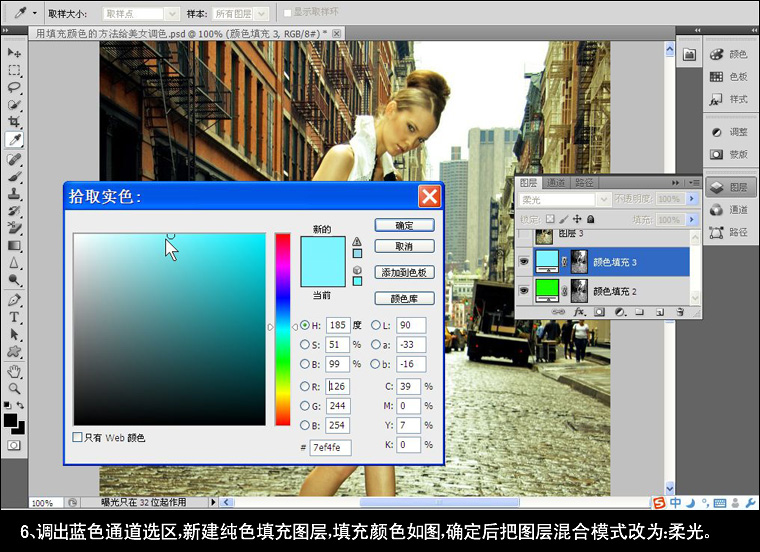
Task: Select the Quick Selection tool
Action: coord(14,105)
